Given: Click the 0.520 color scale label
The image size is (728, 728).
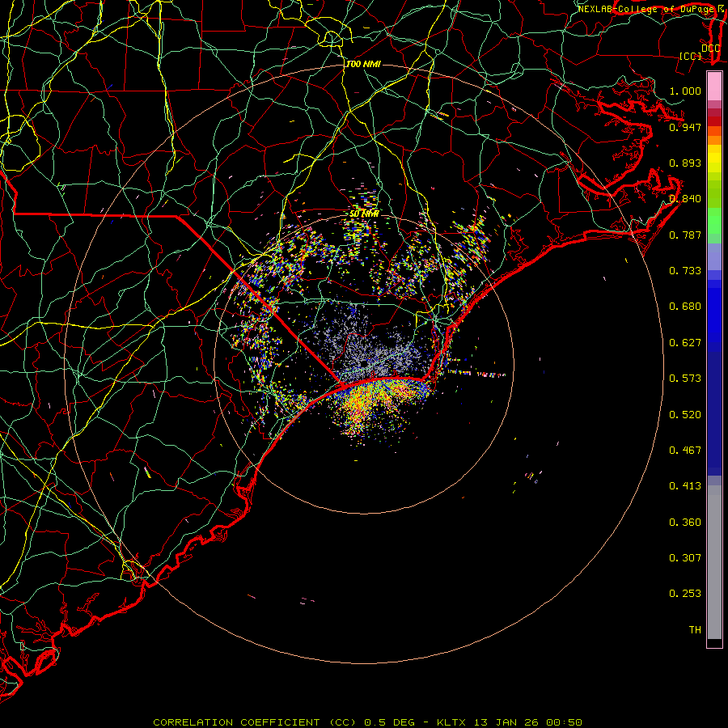Looking at the screenshot, I should pos(685,415).
